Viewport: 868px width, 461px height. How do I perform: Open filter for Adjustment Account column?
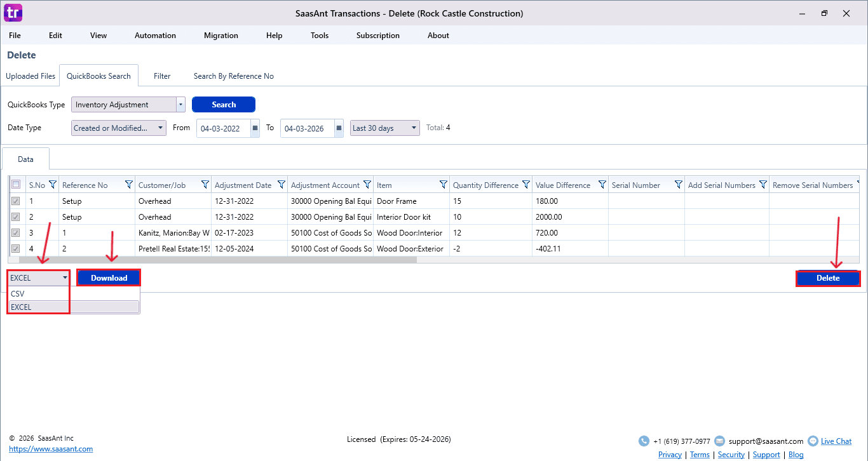pyautogui.click(x=367, y=185)
